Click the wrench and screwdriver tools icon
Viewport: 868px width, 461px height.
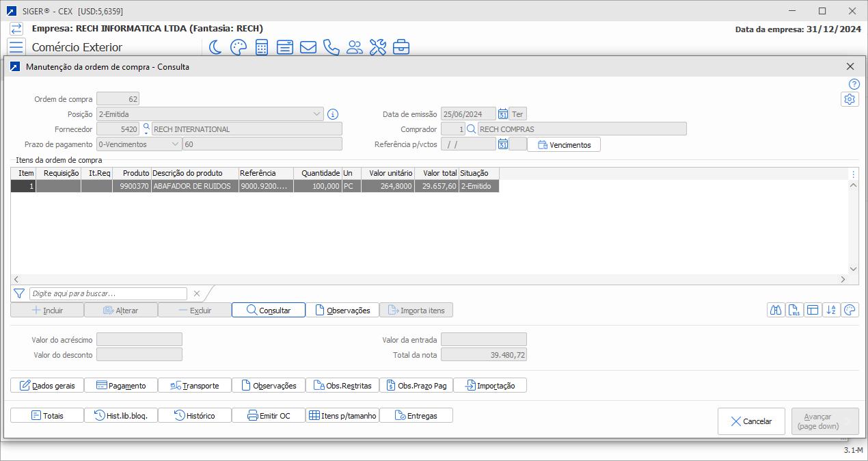377,47
